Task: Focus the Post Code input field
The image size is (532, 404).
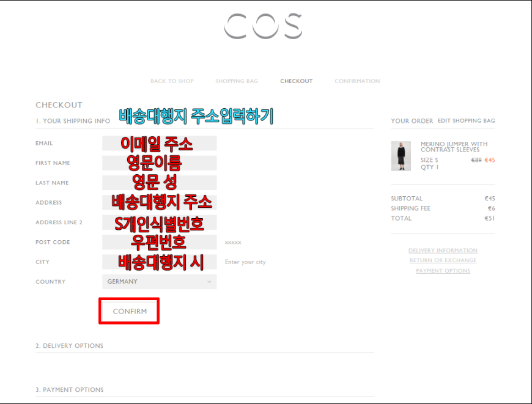Action: point(160,242)
